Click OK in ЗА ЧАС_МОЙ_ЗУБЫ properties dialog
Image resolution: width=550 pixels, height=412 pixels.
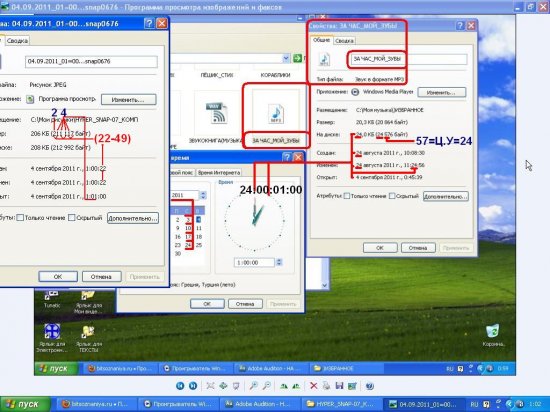[380, 248]
